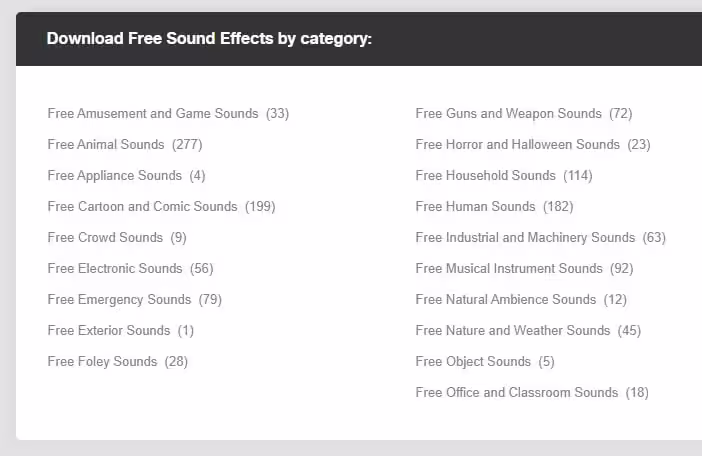702x456 pixels.
Task: Open Free Office and Classroom Sounds
Action: pos(517,393)
